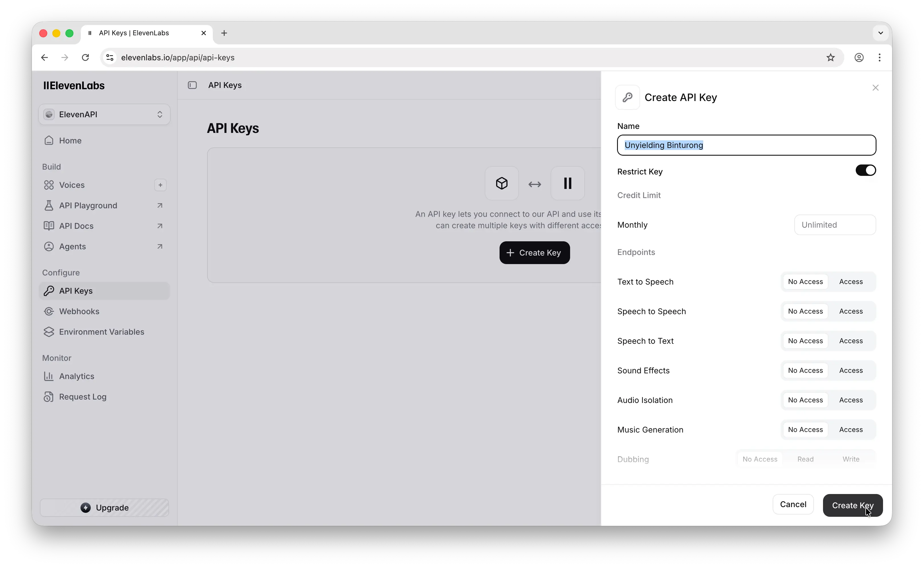Open the Monthly Unlimited credit limit selector
Screen dimensions: 924x568
tap(835, 225)
